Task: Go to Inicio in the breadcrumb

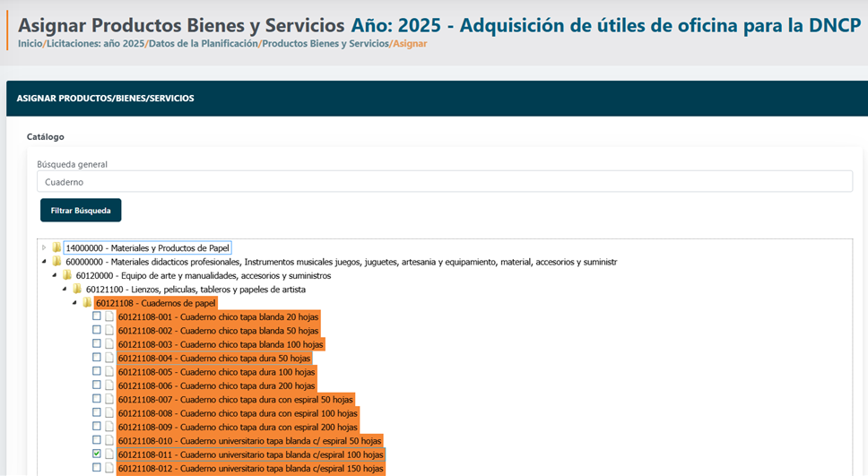Action: click(x=30, y=43)
